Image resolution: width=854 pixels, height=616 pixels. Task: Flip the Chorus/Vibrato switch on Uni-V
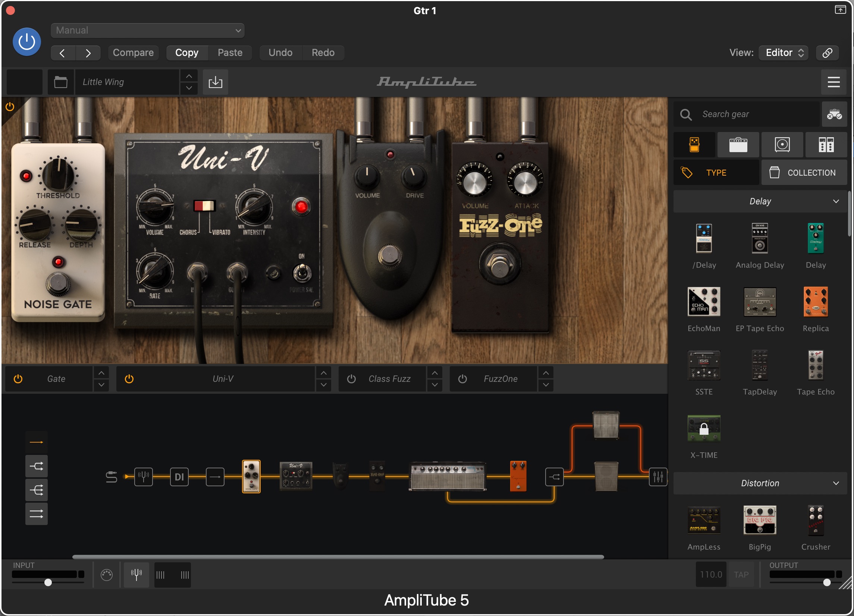[204, 205]
